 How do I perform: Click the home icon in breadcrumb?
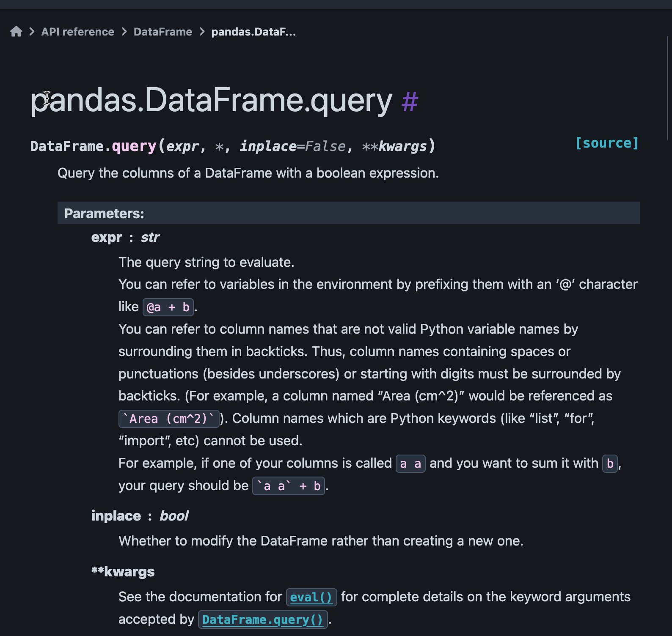point(16,32)
